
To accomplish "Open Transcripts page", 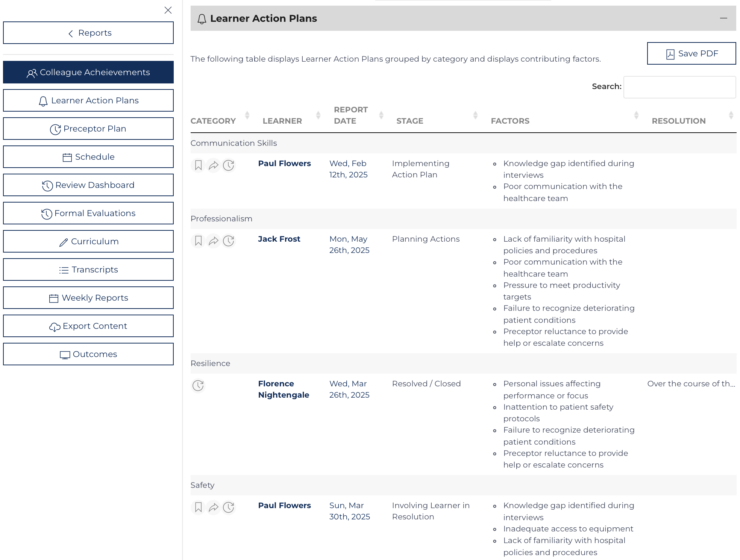I will [88, 269].
